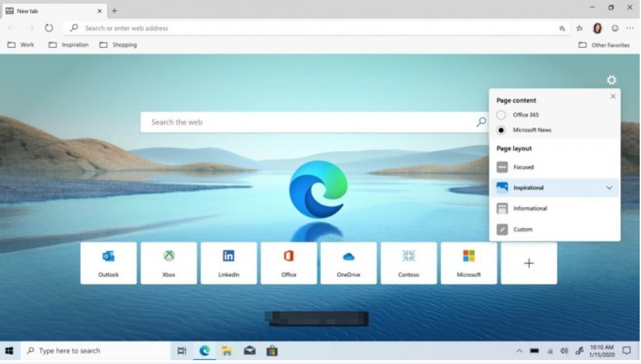
Task: Open the Shopping favorites folder
Action: pyautogui.click(x=118, y=45)
